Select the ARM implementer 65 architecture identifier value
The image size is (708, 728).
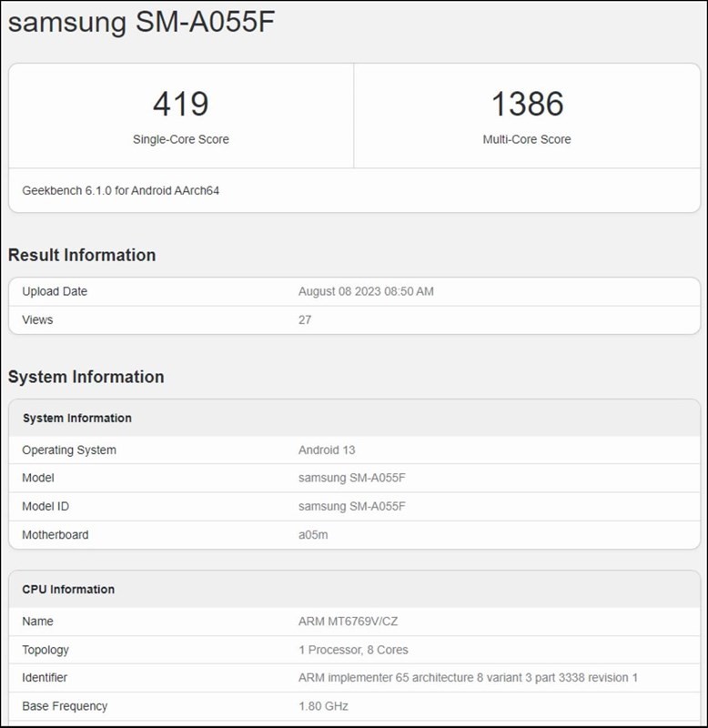(x=468, y=677)
